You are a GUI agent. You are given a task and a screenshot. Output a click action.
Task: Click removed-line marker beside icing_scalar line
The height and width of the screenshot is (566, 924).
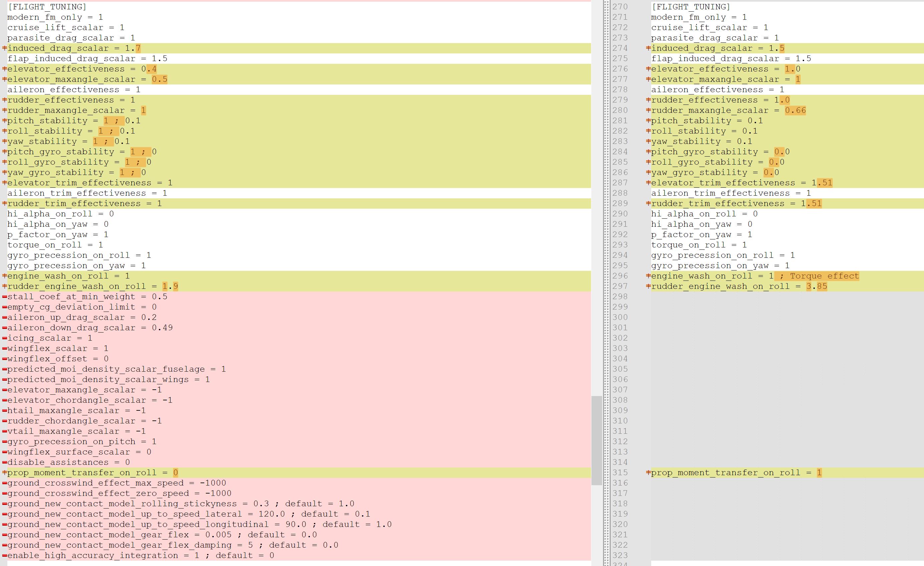click(4, 338)
